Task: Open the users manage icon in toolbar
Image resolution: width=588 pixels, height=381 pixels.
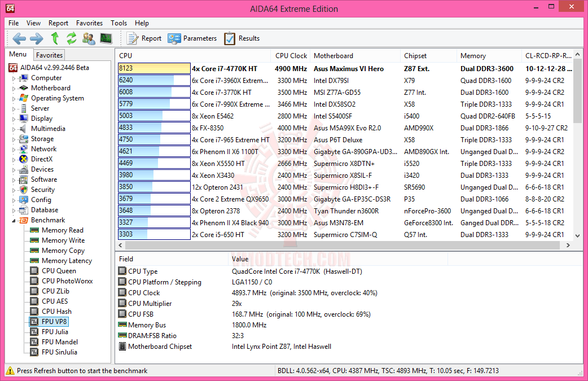Action: [89, 38]
